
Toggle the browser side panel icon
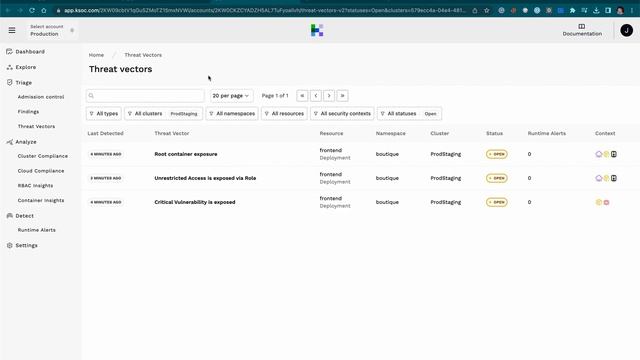pos(608,11)
